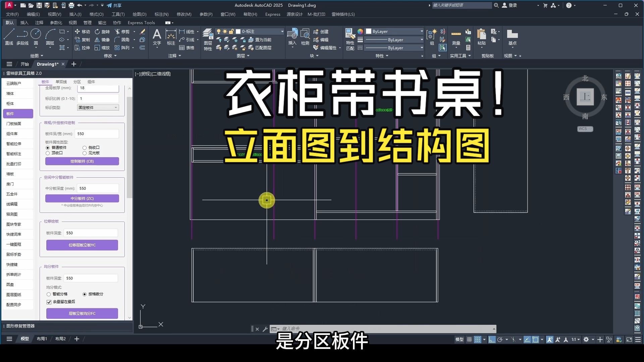Open the workspace settings gear in status bar
This screenshot has height=362, width=644.
pyautogui.click(x=586, y=340)
